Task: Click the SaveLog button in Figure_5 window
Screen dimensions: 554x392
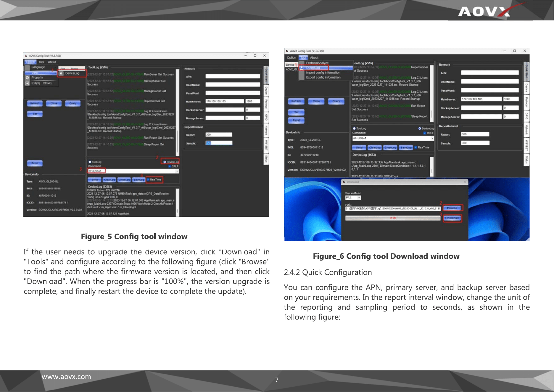Action: (x=139, y=180)
